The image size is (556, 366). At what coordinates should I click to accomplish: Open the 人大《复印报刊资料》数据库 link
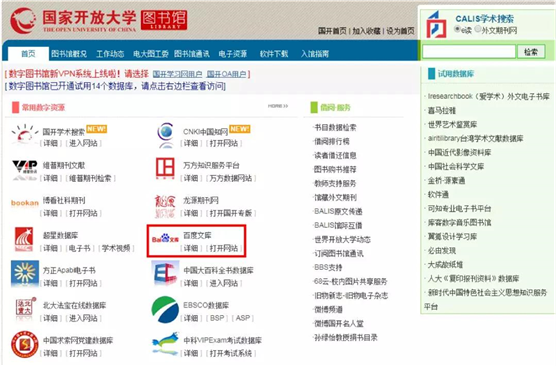point(473,278)
